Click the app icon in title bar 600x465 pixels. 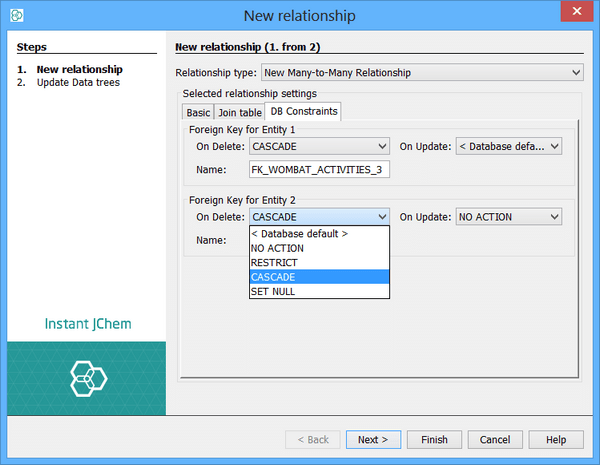16,16
